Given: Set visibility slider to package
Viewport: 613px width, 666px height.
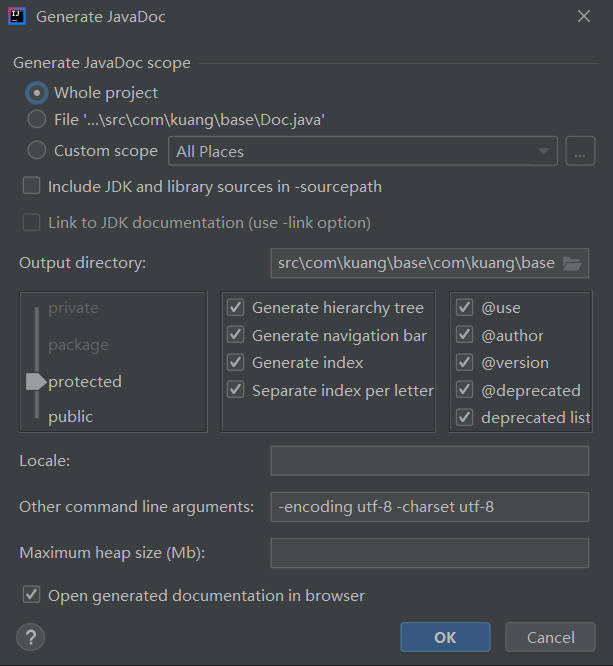Looking at the screenshot, I should 79,344.
